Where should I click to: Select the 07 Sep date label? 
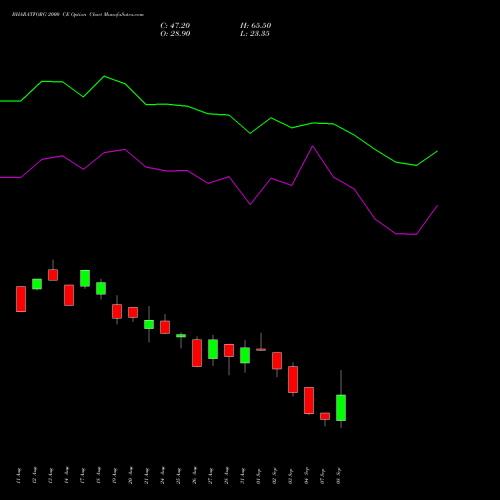coord(322,476)
